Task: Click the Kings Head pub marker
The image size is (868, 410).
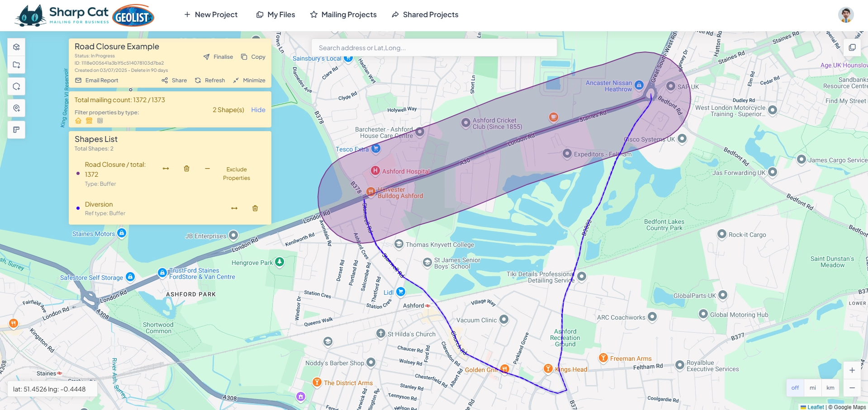Action: (x=548, y=368)
